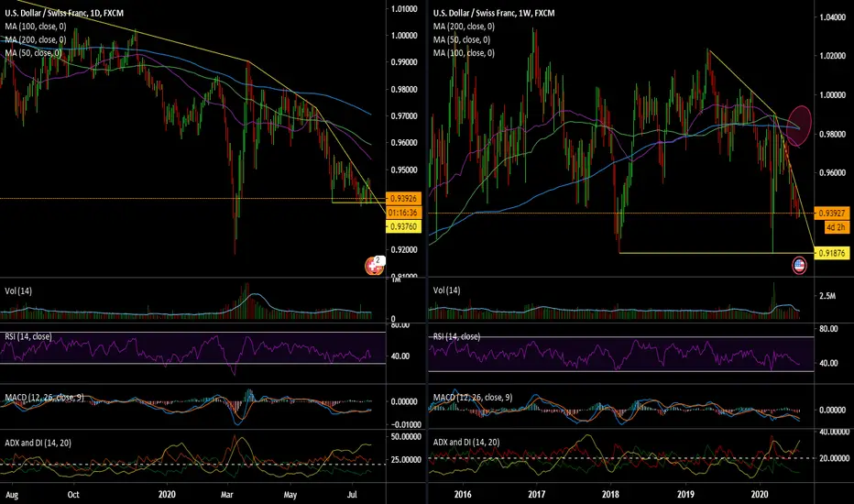Click the Aug date on the 1D time axis
The height and width of the screenshot is (504, 854).
click(11, 495)
